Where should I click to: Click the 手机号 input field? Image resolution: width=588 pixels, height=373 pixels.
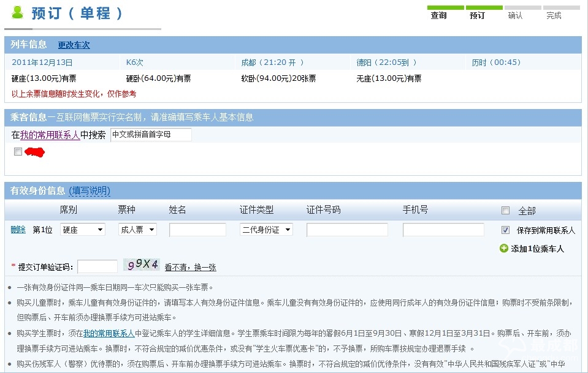pos(443,230)
